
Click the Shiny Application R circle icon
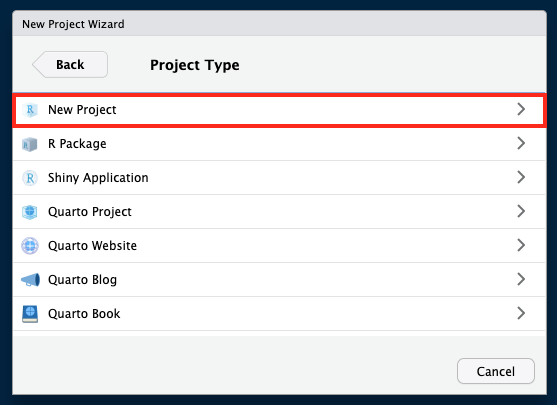click(30, 178)
